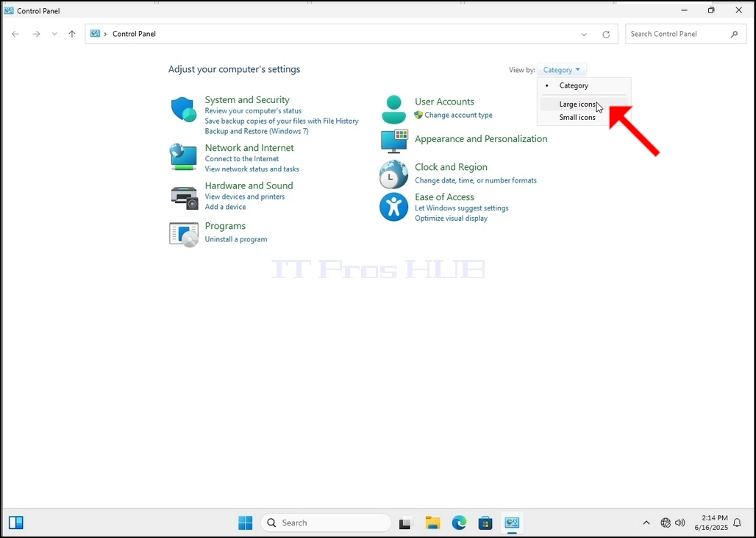Refresh the Control Panel address bar
Image resolution: width=756 pixels, height=538 pixels.
pos(606,35)
